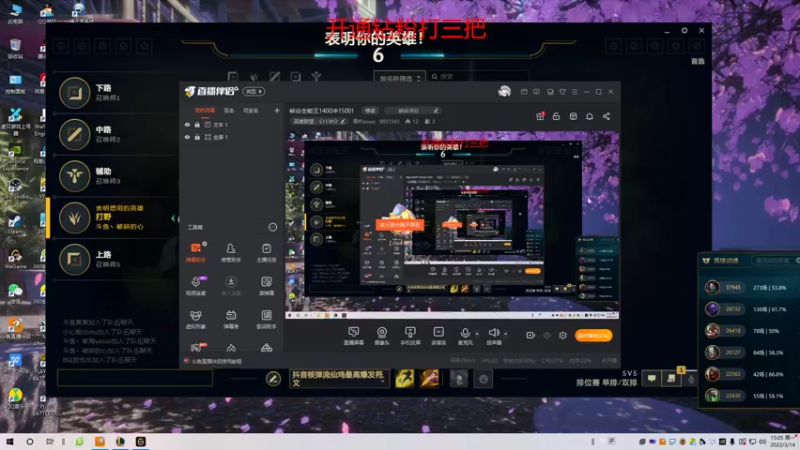Click the Windows search circle on the taskbar
800x450 pixels.
tap(30, 441)
